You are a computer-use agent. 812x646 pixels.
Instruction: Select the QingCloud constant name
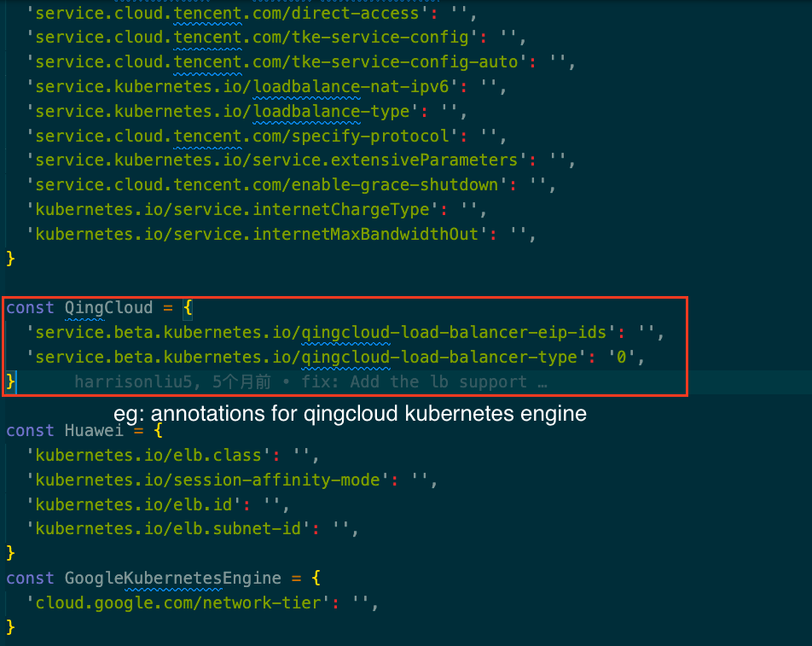tap(108, 307)
